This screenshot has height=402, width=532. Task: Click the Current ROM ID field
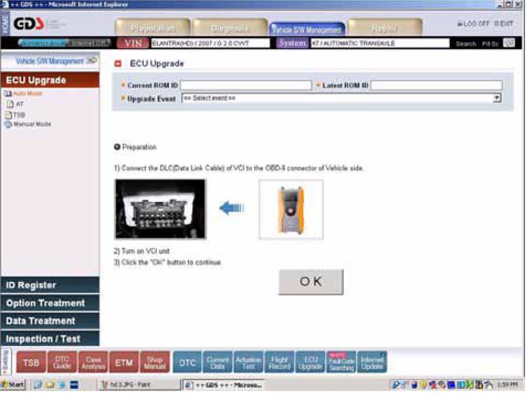(246, 85)
